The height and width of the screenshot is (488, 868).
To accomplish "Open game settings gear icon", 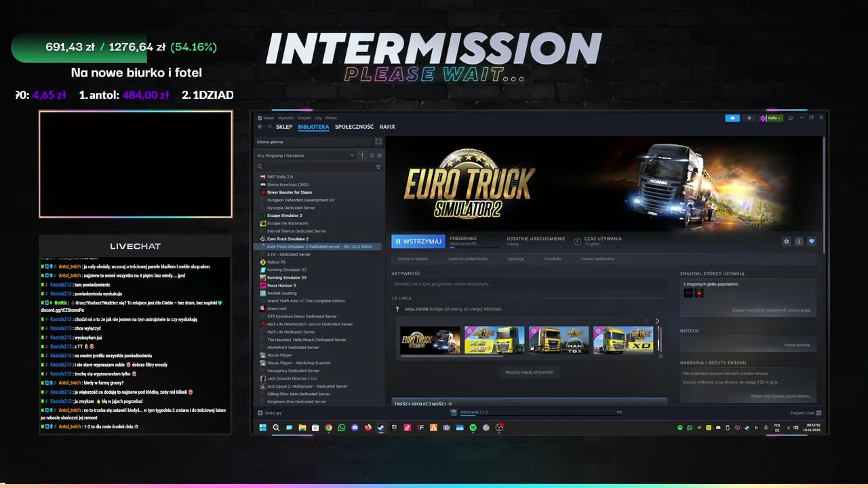I will tap(787, 241).
